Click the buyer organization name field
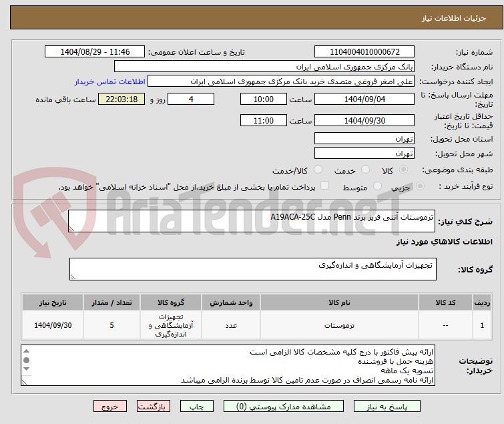 264,67
